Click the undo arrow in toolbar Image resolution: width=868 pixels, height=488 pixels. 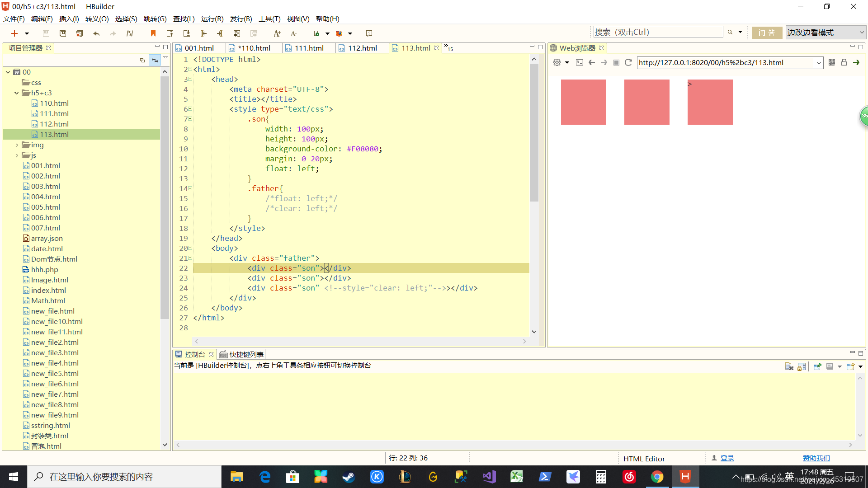tap(96, 33)
